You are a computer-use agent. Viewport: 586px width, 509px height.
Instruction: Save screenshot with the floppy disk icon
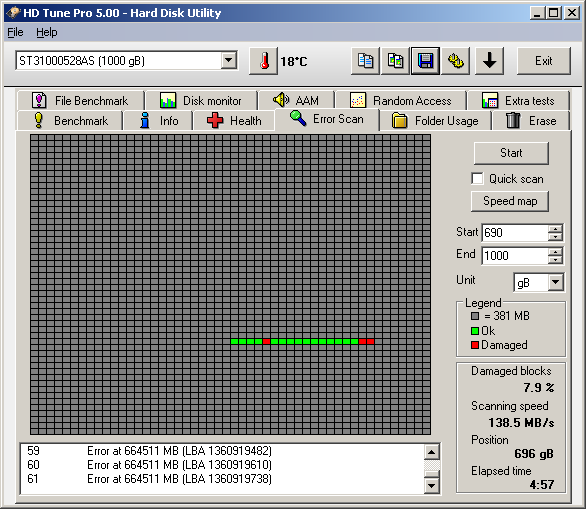425,61
